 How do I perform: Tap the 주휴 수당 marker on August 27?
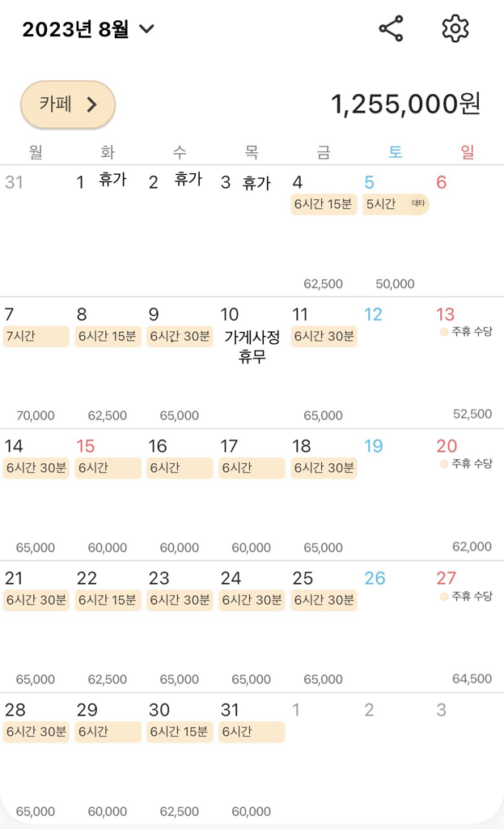point(467,596)
